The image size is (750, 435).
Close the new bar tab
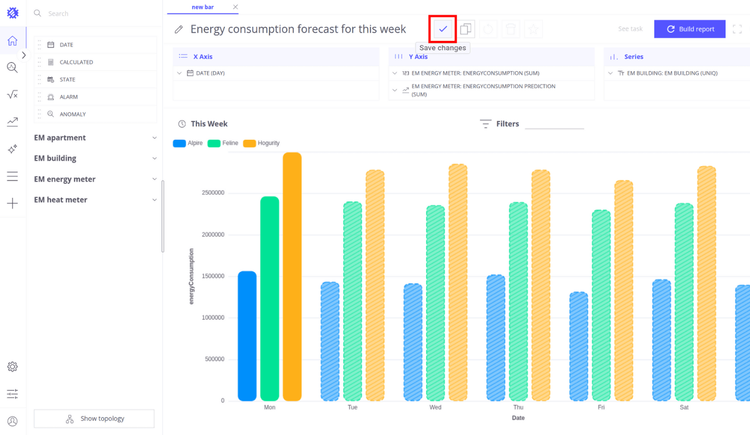(236, 7)
